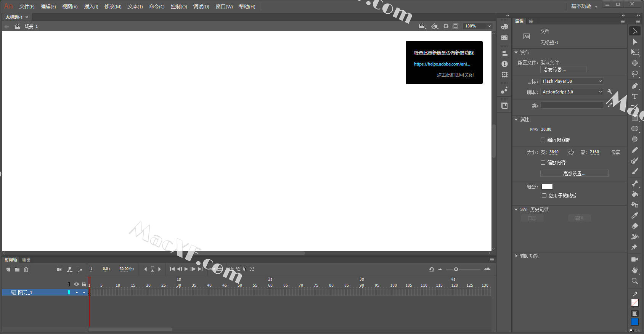Image resolution: width=644 pixels, height=334 pixels.
Task: Switch to the 输出 tab
Action: [x=26, y=260]
